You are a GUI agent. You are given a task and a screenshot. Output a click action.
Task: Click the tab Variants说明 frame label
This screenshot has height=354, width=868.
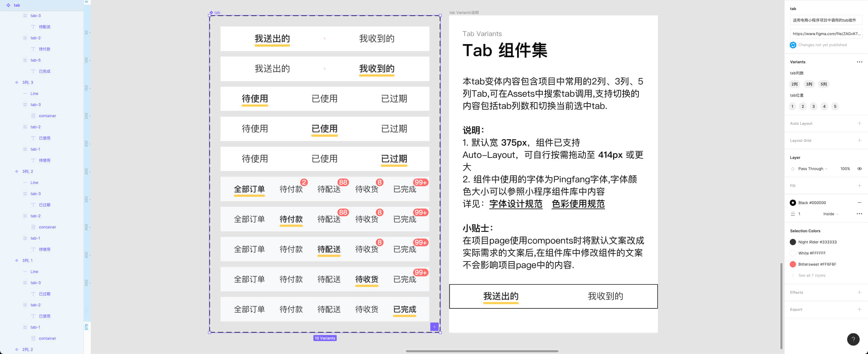point(464,13)
